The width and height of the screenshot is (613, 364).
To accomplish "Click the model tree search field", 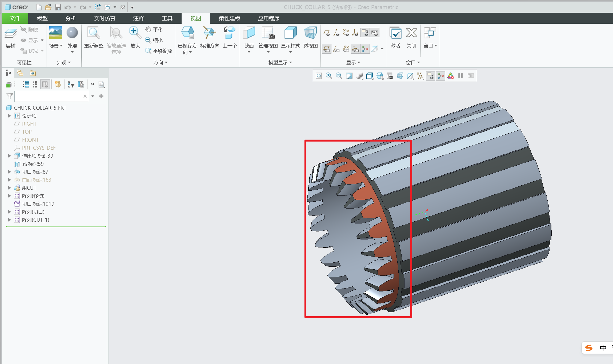I will coord(48,96).
